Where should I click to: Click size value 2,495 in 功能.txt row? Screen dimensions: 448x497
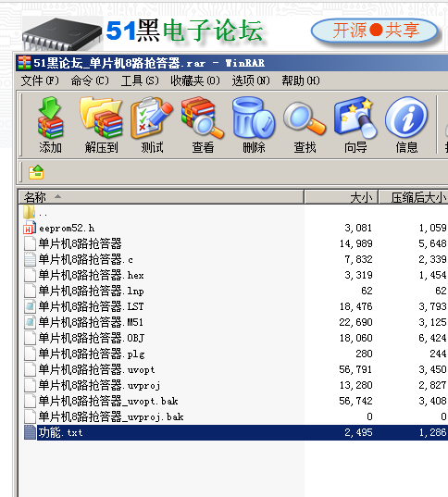pos(358,432)
